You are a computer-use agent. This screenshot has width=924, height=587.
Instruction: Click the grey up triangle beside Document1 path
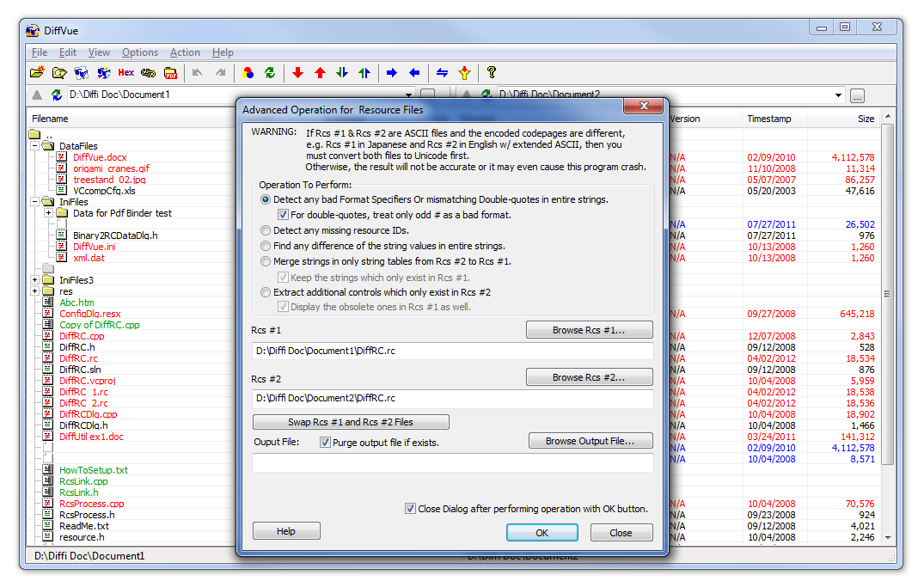[x=37, y=95]
